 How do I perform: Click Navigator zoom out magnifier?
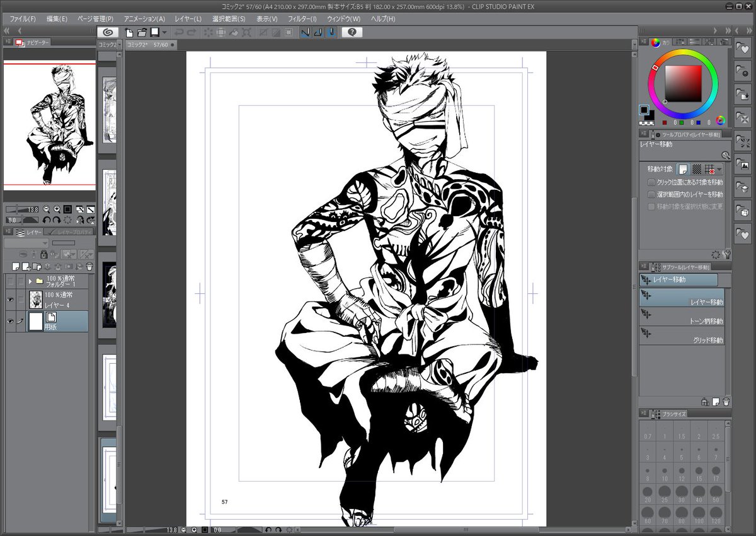click(x=47, y=209)
